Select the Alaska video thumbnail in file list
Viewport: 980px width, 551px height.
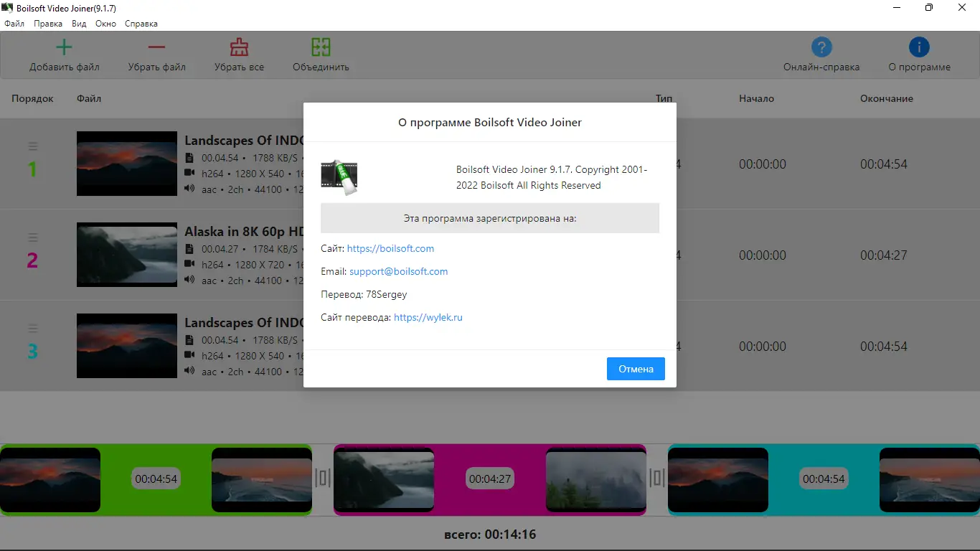click(x=127, y=255)
